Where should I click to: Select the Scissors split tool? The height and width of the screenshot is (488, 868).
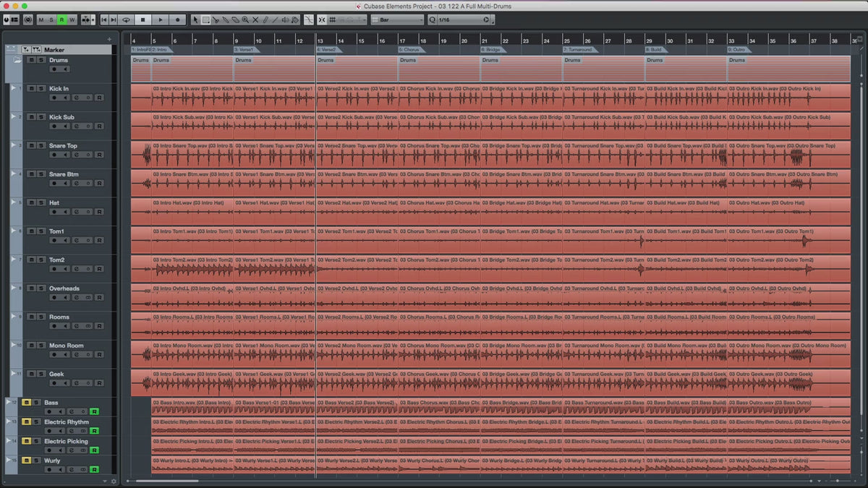pos(216,20)
